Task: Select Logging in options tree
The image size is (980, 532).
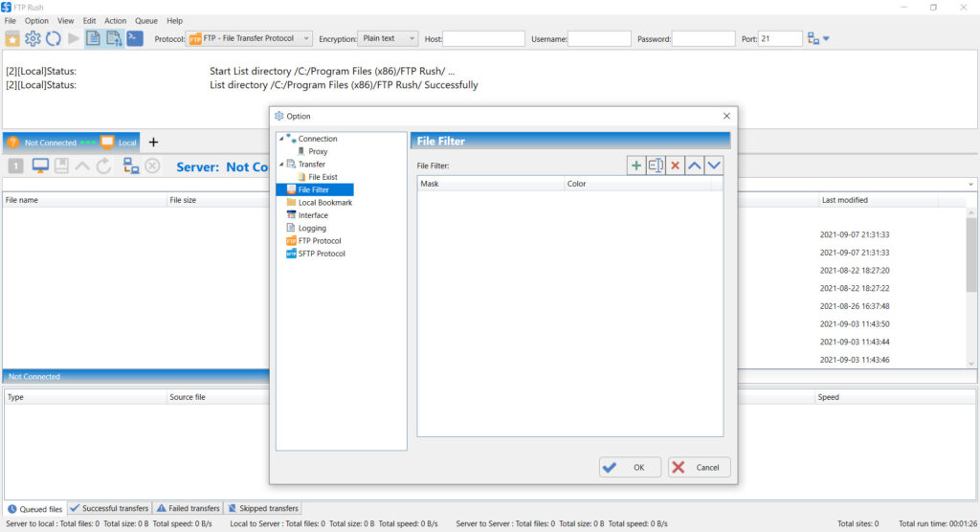Action: click(312, 228)
